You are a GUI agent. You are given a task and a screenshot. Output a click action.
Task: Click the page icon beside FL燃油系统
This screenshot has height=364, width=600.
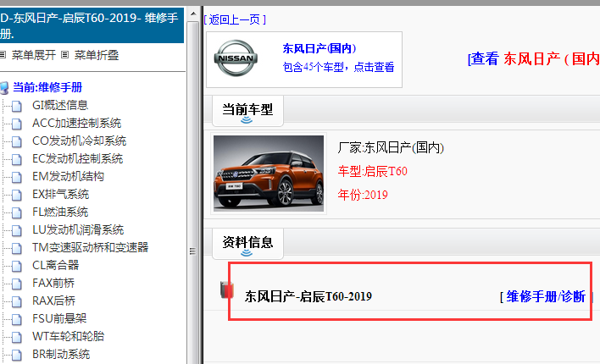pyautogui.click(x=16, y=212)
